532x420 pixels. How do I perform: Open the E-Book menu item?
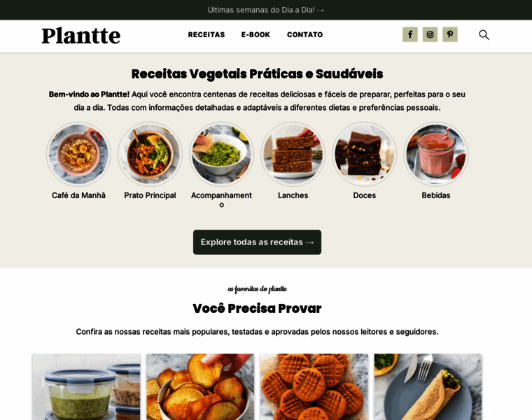[255, 34]
